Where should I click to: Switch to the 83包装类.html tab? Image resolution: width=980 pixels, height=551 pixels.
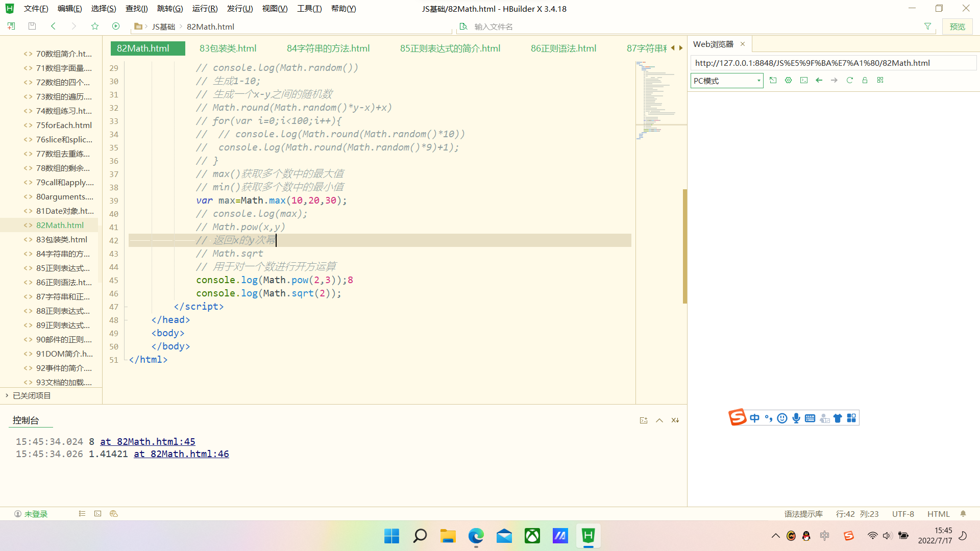pos(228,48)
